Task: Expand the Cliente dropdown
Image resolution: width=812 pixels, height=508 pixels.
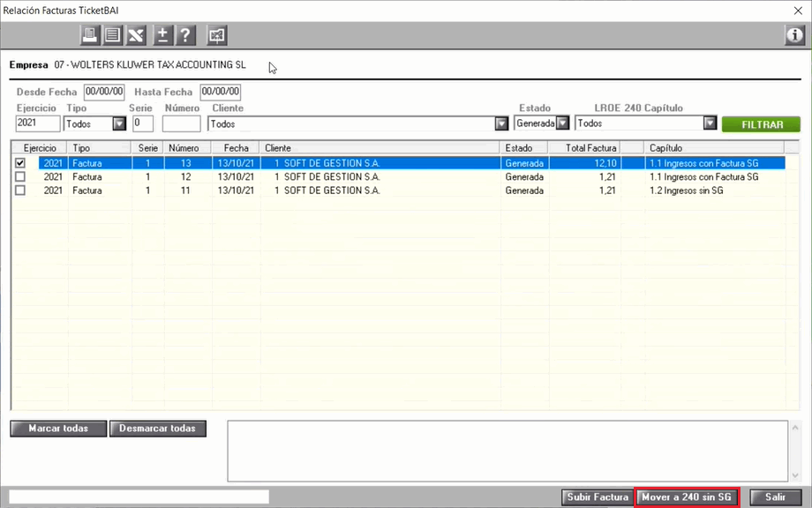Action: pos(501,123)
